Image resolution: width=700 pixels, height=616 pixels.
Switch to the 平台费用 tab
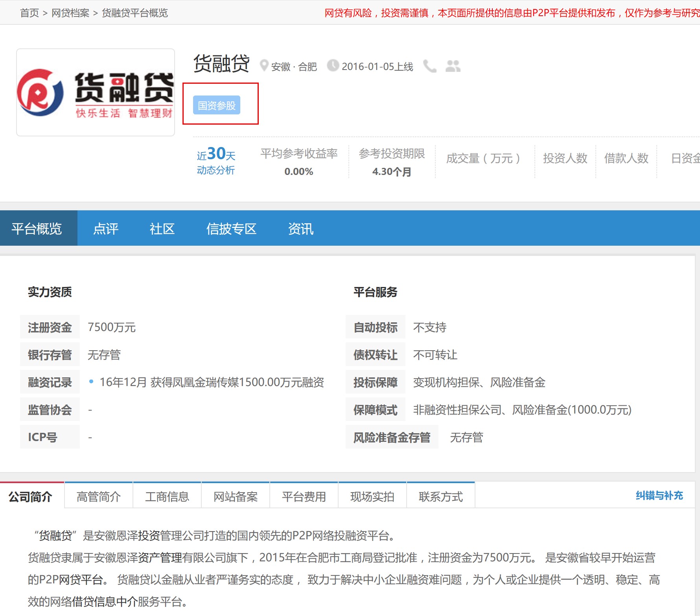click(304, 495)
